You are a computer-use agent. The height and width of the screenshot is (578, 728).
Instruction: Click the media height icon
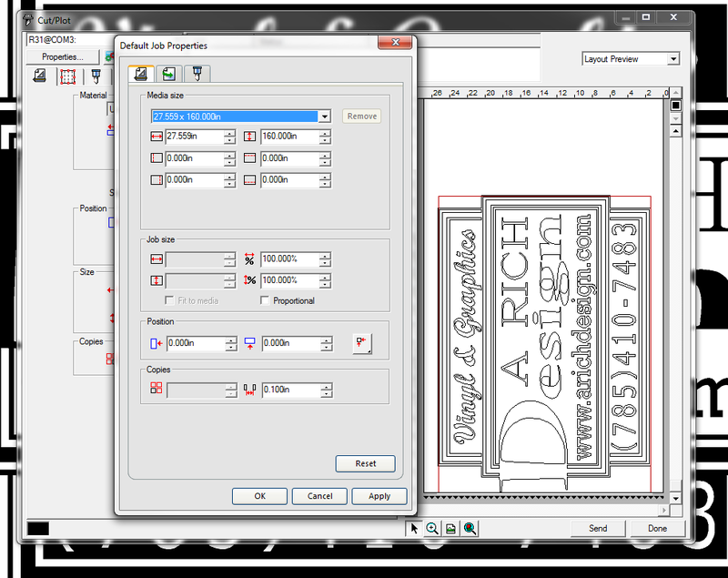249,137
